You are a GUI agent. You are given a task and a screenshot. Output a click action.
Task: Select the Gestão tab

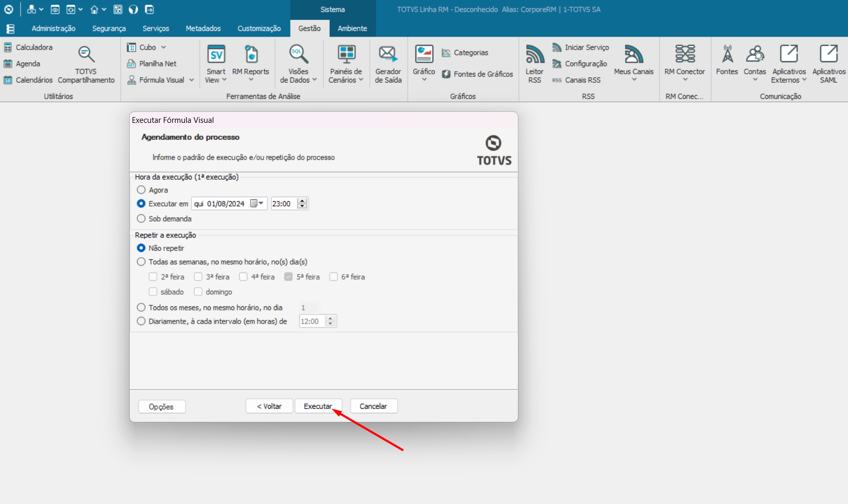(x=310, y=29)
